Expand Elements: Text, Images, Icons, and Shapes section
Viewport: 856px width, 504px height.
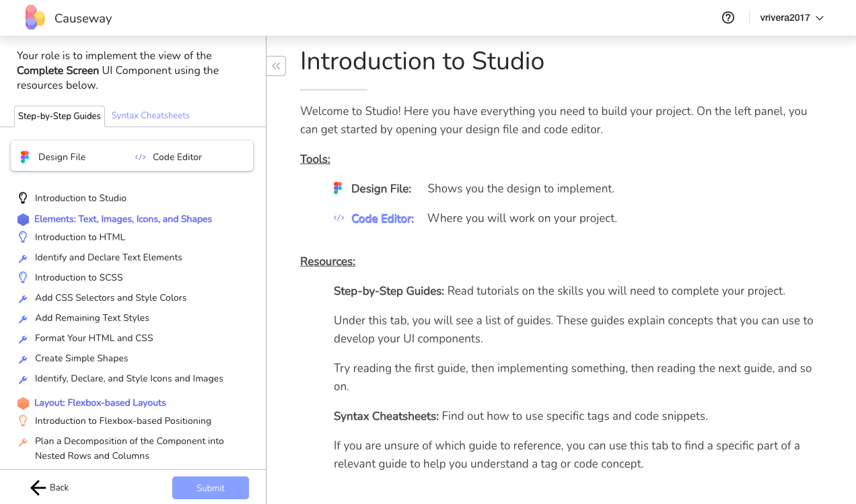pyautogui.click(x=123, y=219)
